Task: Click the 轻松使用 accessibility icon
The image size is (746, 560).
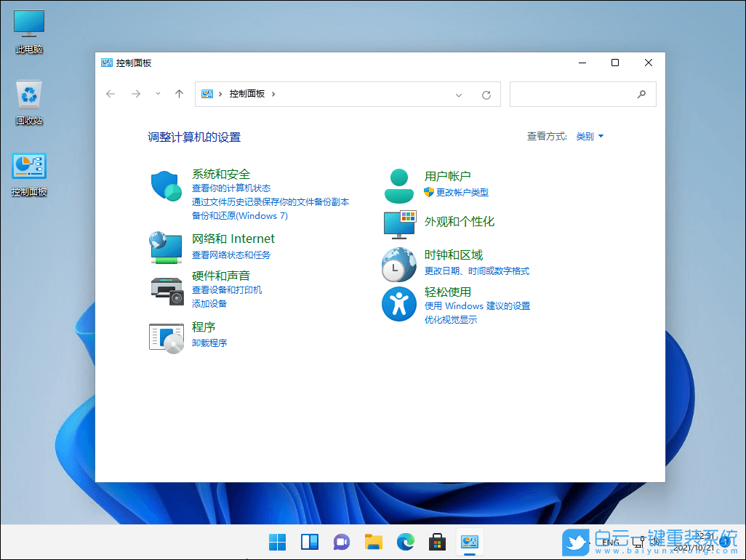Action: tap(398, 304)
